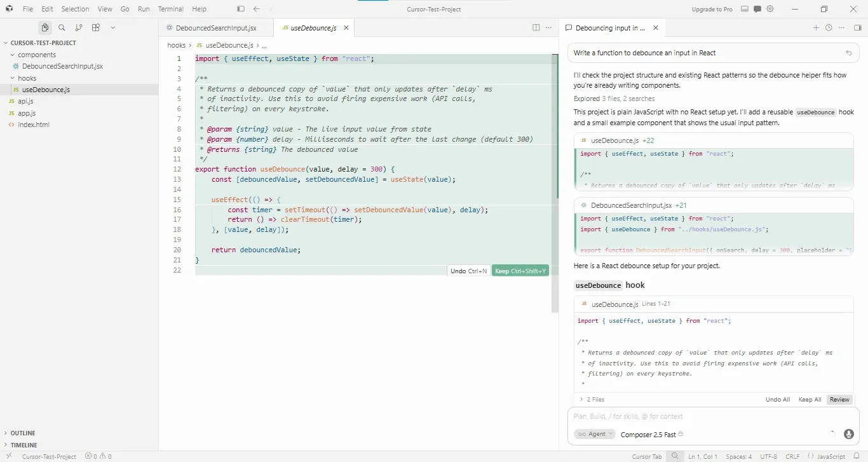Open chat panel more options ellipsis
Viewport: 868px width, 462px height.
(x=841, y=28)
